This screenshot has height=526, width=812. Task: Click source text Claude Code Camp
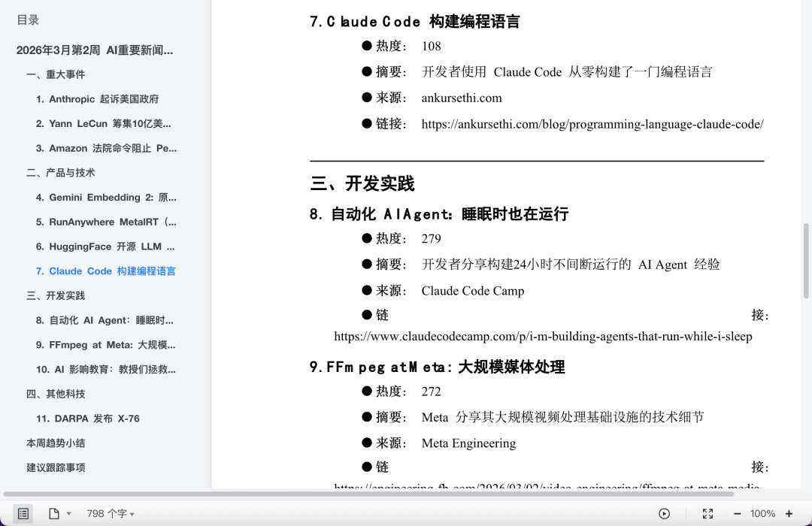[x=473, y=291]
